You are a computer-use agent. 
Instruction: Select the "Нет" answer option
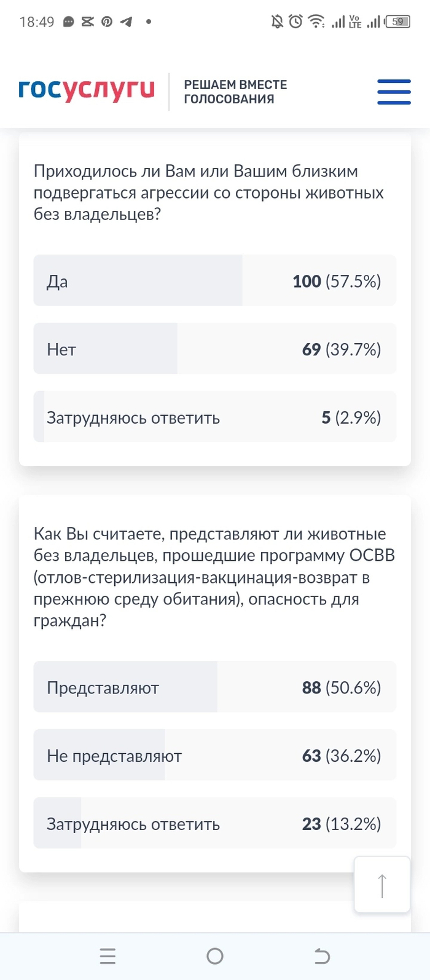coord(214,349)
